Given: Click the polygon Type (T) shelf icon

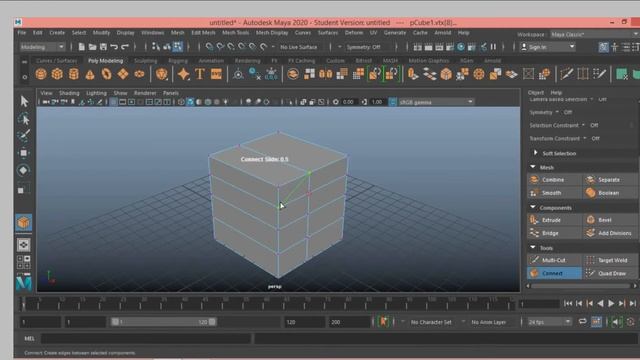Looking at the screenshot, I should click(200, 74).
